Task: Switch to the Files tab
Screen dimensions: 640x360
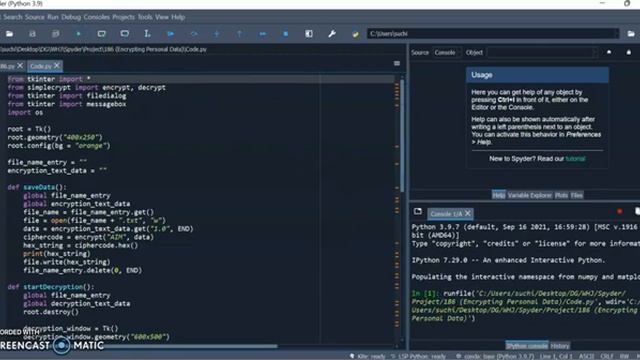Action: point(577,195)
